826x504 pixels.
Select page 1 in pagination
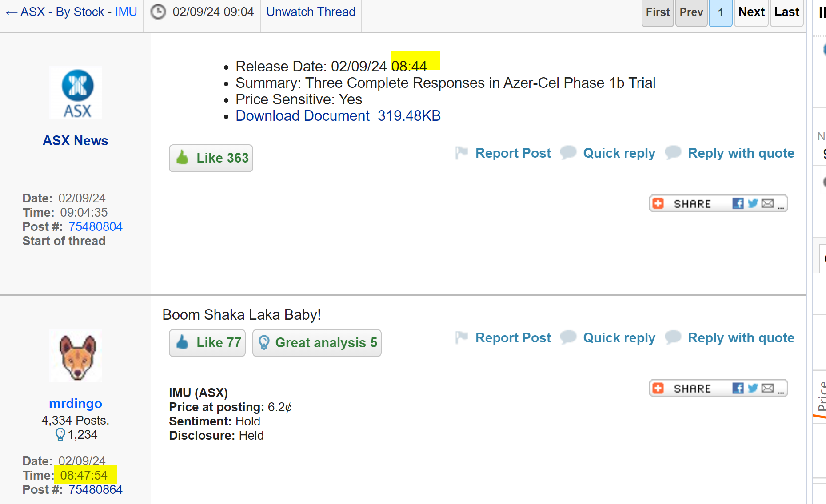pos(721,12)
